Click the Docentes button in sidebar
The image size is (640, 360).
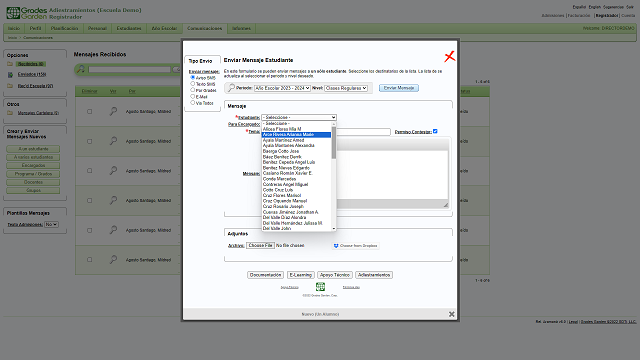(x=33, y=182)
